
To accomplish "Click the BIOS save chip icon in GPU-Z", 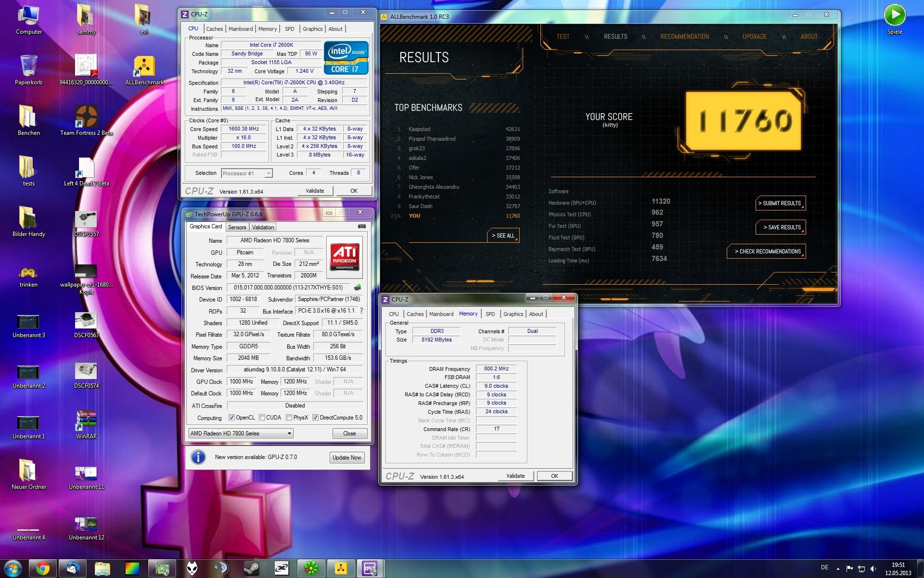I will click(x=358, y=288).
